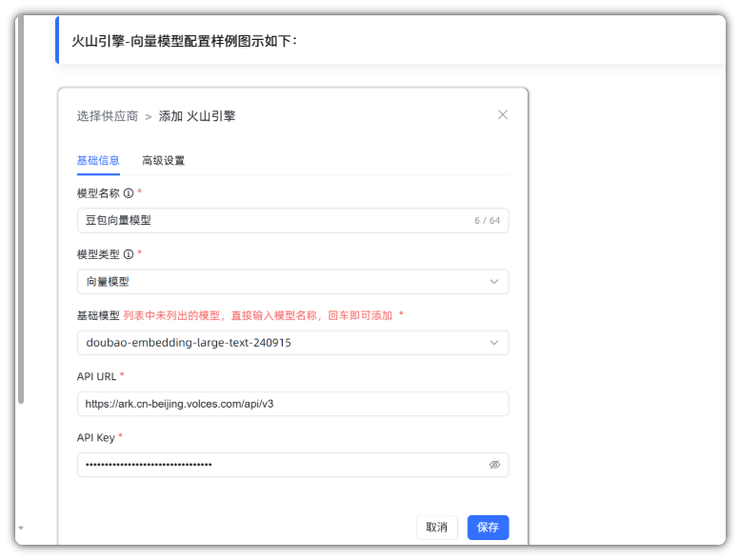Screen dimensions: 741x560
Task: Expand 基础模型 dropdown using its chevron arrow
Action: click(493, 343)
